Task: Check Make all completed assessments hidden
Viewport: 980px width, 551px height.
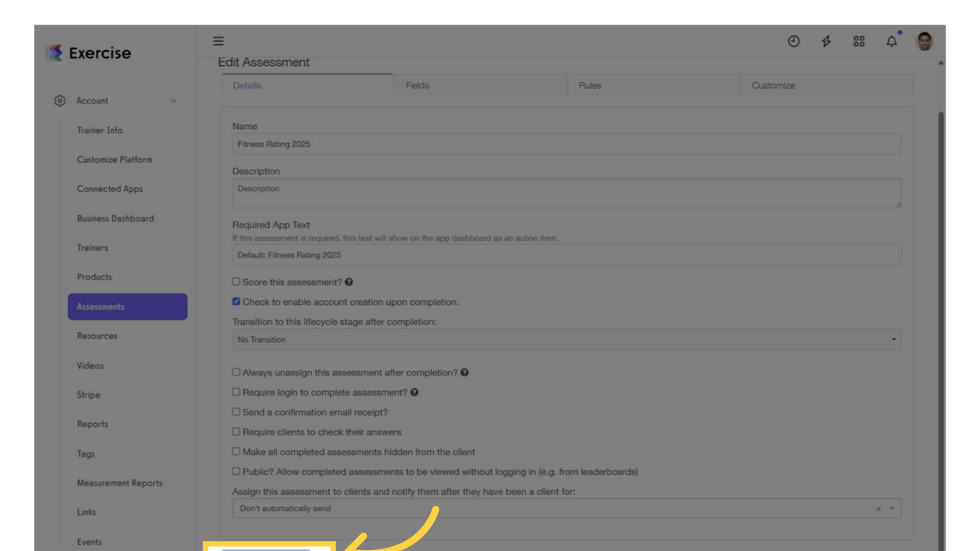Action: 236,452
